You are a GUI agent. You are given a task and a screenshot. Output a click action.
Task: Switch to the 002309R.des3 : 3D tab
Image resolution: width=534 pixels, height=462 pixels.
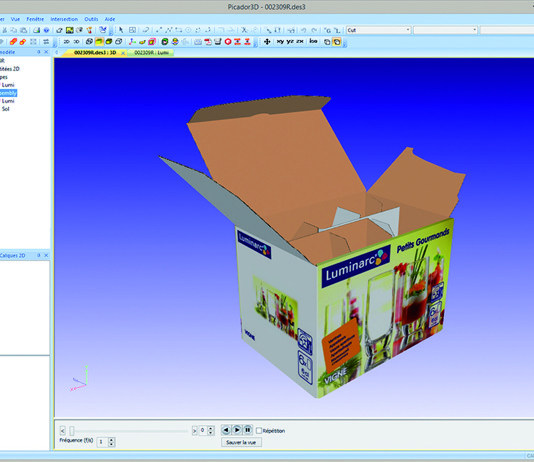(95, 52)
